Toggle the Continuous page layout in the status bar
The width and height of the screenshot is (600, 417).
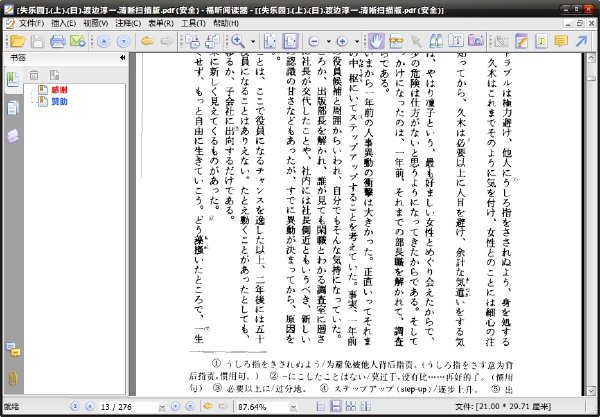pyautogui.click(x=336, y=406)
